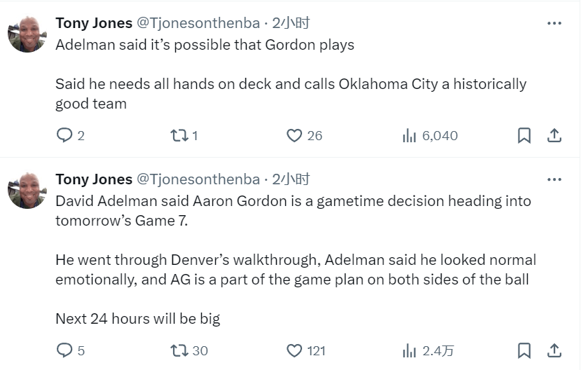The width and height of the screenshot is (588, 370).
Task: Share the first Tony Jones tweet
Action: 554,135
